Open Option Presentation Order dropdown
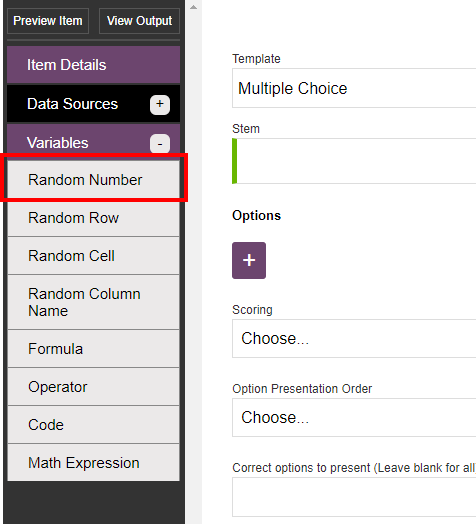476x524 pixels. (x=354, y=417)
